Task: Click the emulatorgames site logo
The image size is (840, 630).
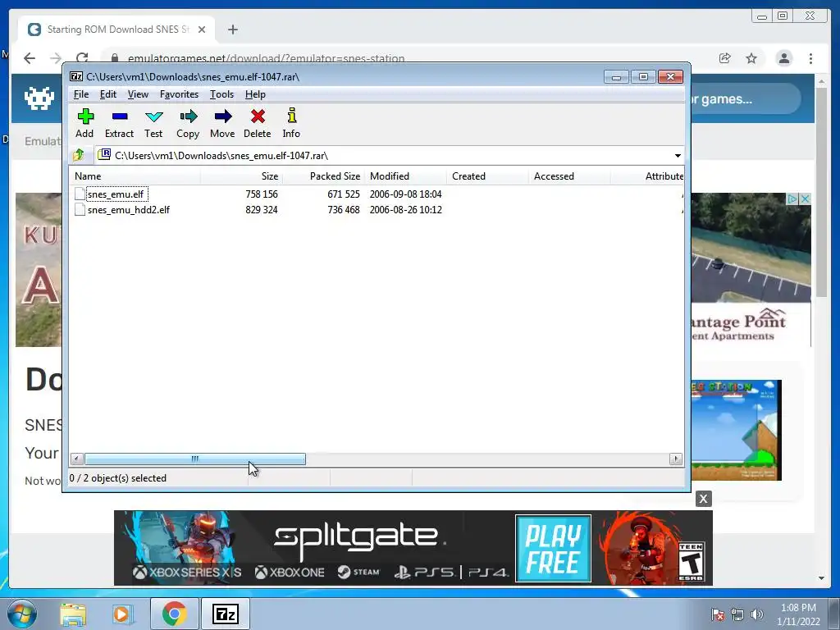Action: (39, 98)
